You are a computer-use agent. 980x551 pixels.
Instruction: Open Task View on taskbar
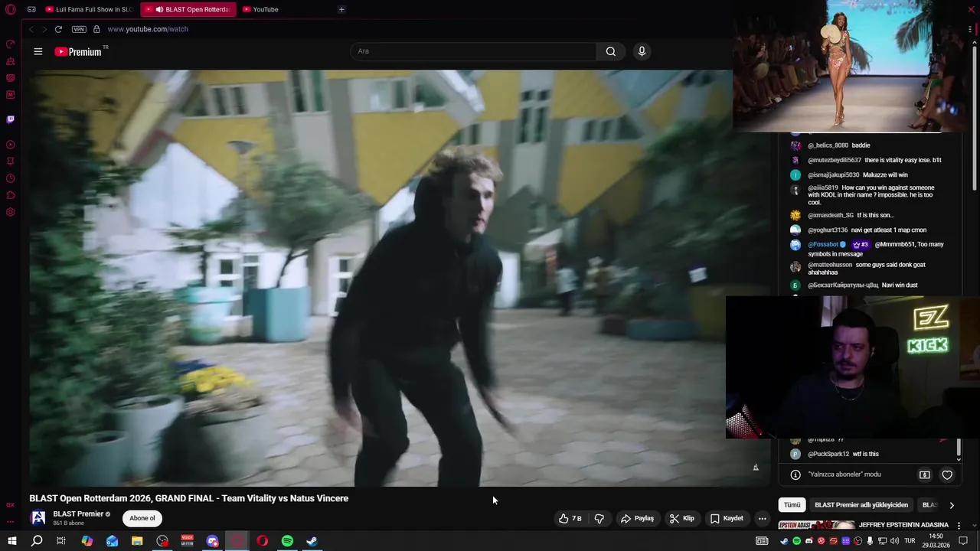(x=61, y=541)
